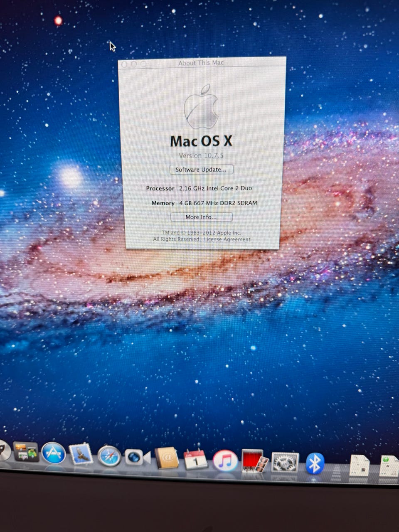This screenshot has width=399, height=532.
Task: Launch the App Store from the Dock
Action: pyautogui.click(x=54, y=453)
